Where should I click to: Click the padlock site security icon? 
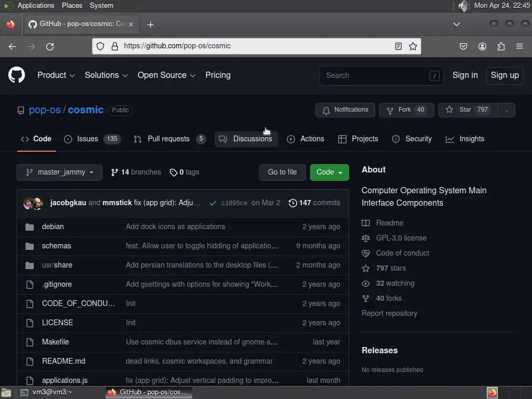coord(115,46)
